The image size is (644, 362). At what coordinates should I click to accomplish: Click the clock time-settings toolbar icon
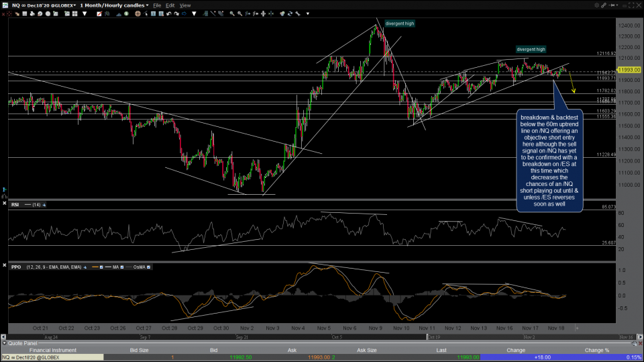[40, 13]
